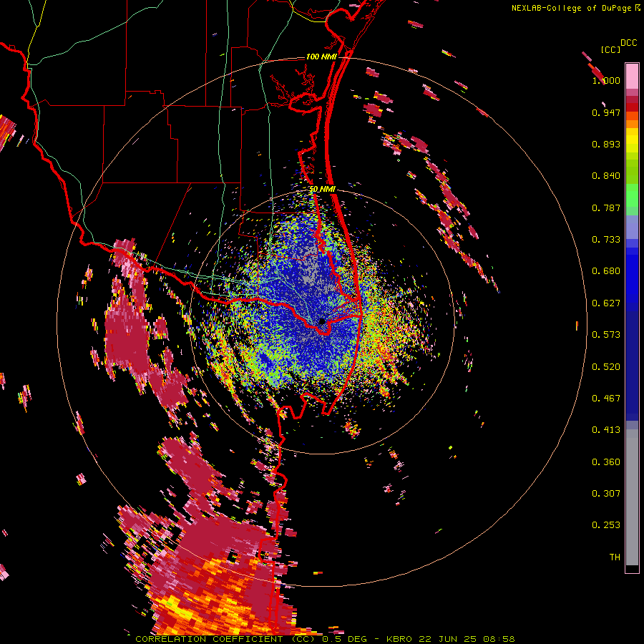
Task: Select the 0.573 color scale value
Action: pos(606,335)
